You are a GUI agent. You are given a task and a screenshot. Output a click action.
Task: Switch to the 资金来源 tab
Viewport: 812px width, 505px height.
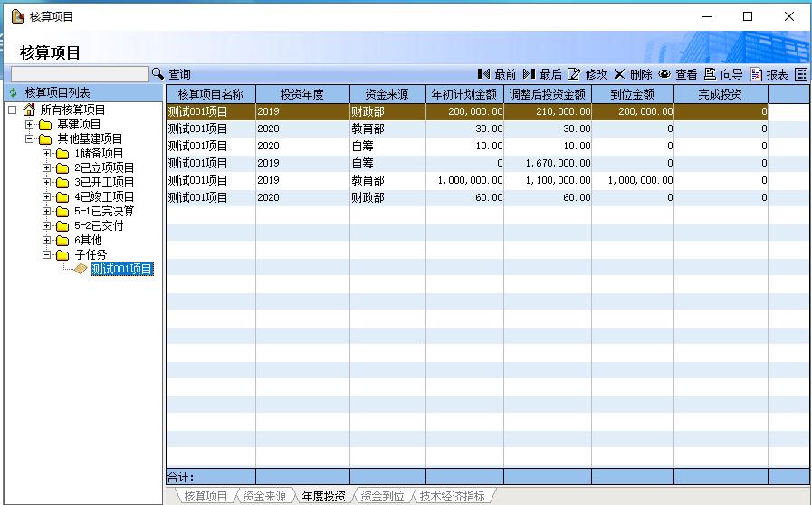coord(264,496)
